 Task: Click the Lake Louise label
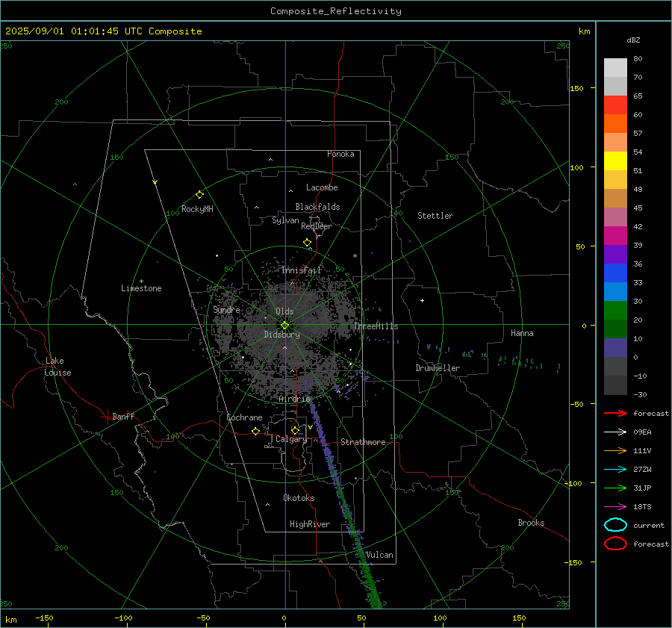(57, 367)
